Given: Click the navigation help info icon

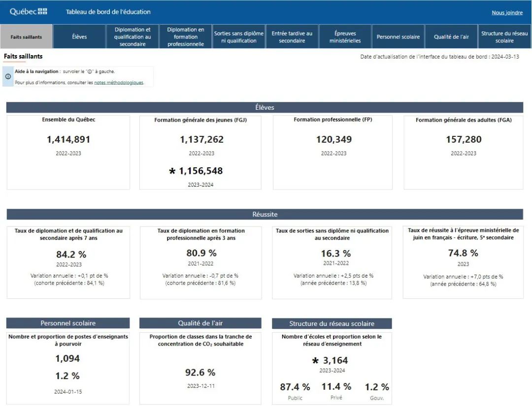Looking at the screenshot, I should pos(8,77).
